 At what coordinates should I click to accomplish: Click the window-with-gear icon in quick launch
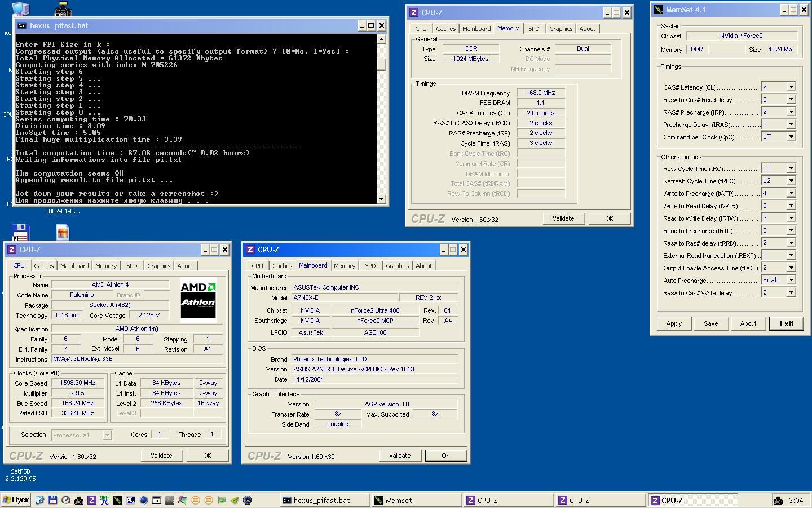157,500
